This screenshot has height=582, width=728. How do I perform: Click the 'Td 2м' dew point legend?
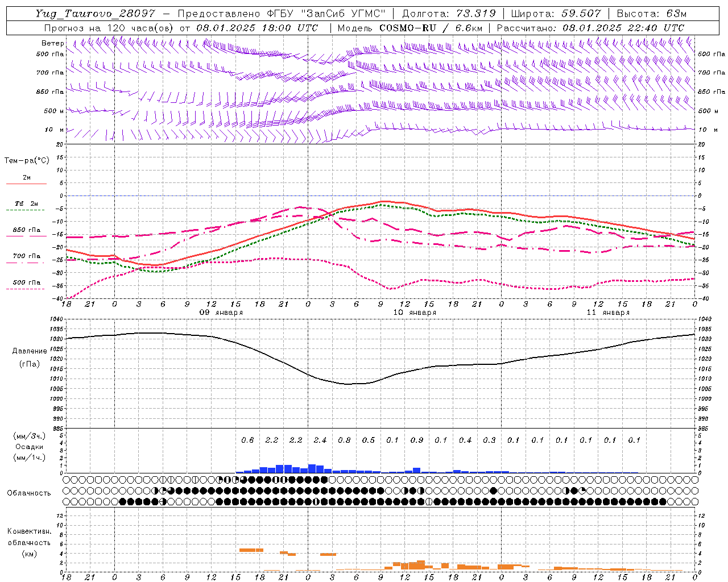27,203
